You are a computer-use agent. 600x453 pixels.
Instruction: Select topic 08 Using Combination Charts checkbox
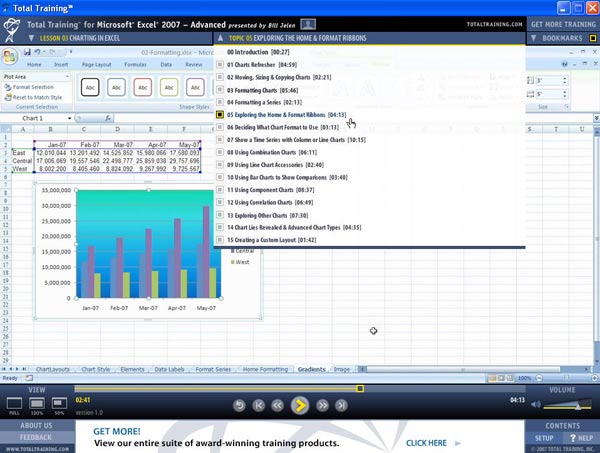pos(220,154)
